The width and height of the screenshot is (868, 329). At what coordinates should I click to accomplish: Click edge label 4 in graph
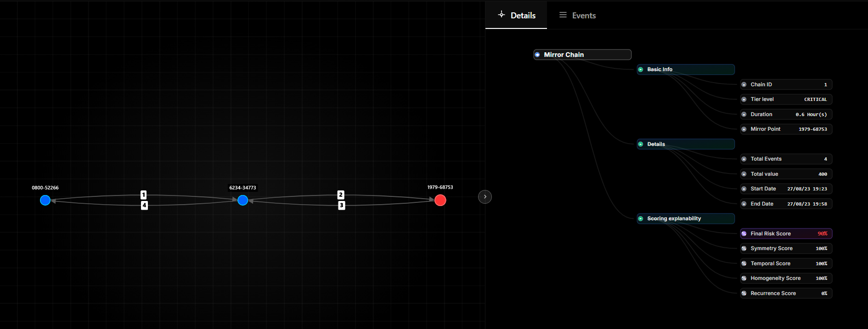[x=144, y=205]
